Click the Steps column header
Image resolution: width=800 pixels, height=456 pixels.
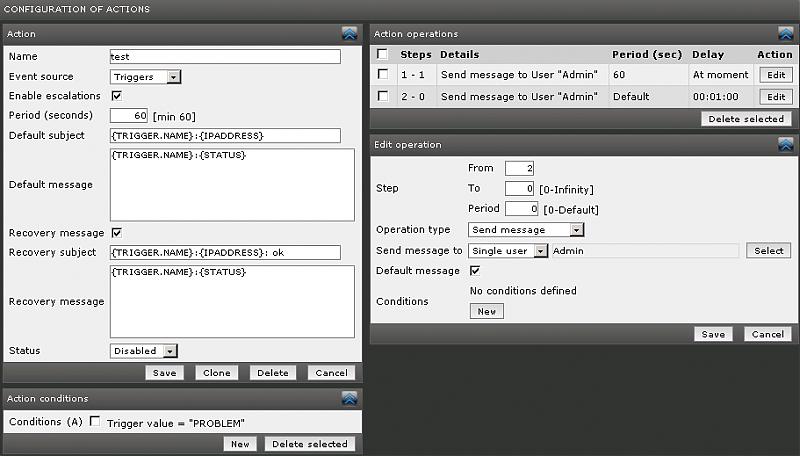pyautogui.click(x=416, y=55)
